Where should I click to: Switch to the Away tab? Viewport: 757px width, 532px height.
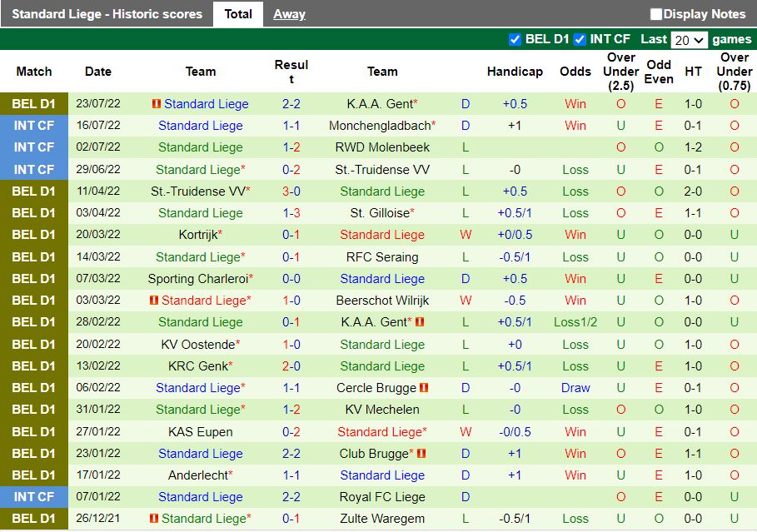(289, 13)
